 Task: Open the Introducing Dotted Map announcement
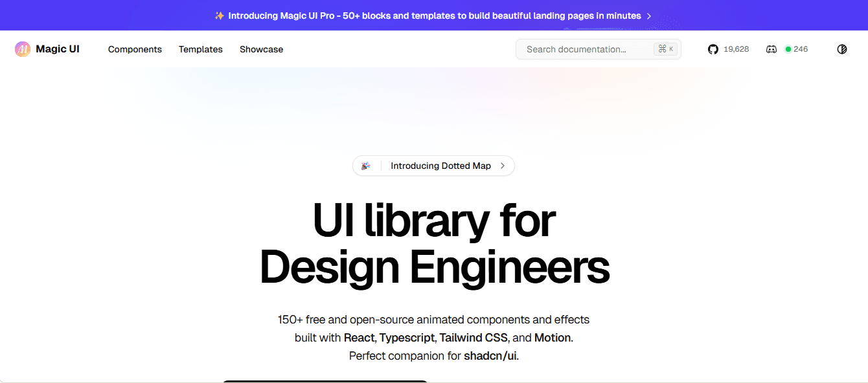[440, 166]
